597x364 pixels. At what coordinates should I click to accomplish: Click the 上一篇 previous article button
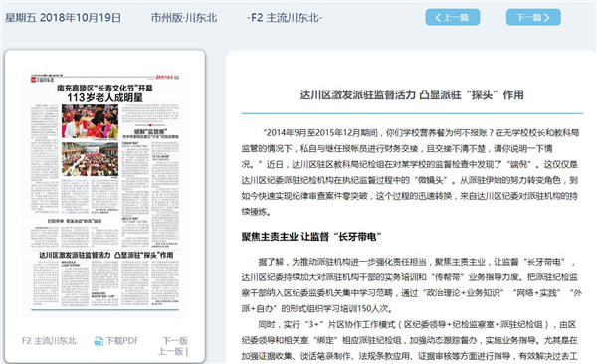(x=453, y=18)
